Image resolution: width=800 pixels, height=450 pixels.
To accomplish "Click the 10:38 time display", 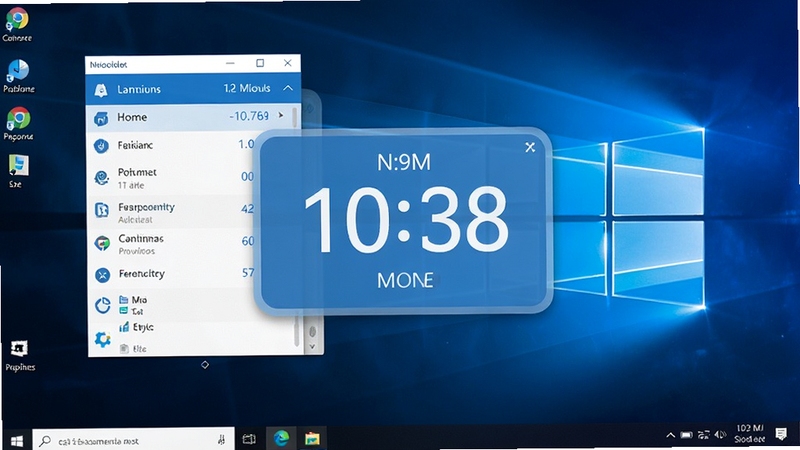I will click(x=406, y=220).
